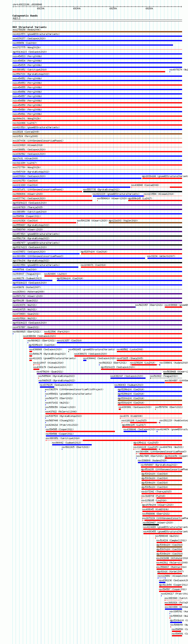Open variant nsv5687448 (Chuang2021)
The height and width of the screenshot is (644, 188).
(60, 420)
